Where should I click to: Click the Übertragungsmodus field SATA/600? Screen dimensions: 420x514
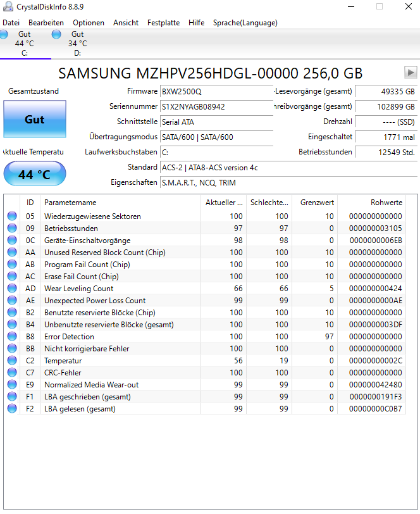[x=216, y=137]
